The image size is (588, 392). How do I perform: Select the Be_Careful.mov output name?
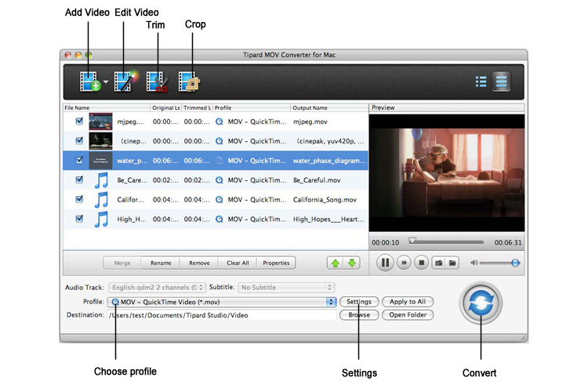point(317,180)
